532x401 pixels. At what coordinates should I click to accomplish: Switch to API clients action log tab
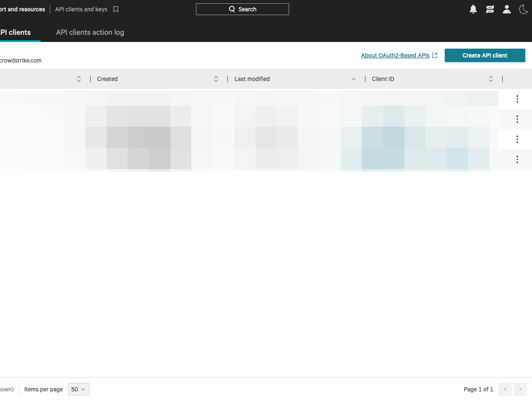point(90,32)
